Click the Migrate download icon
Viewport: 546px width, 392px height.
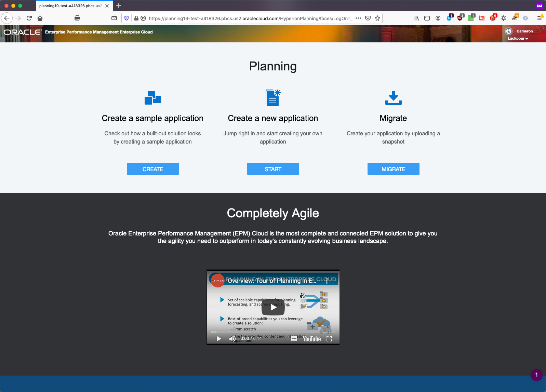[394, 98]
